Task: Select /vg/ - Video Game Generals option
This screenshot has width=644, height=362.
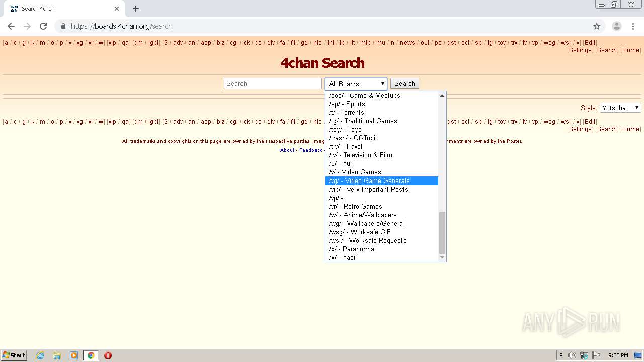Action: [381, 180]
